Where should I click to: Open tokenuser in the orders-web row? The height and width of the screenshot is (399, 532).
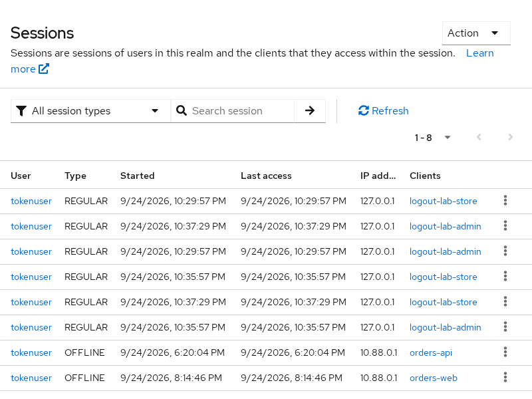coord(31,378)
